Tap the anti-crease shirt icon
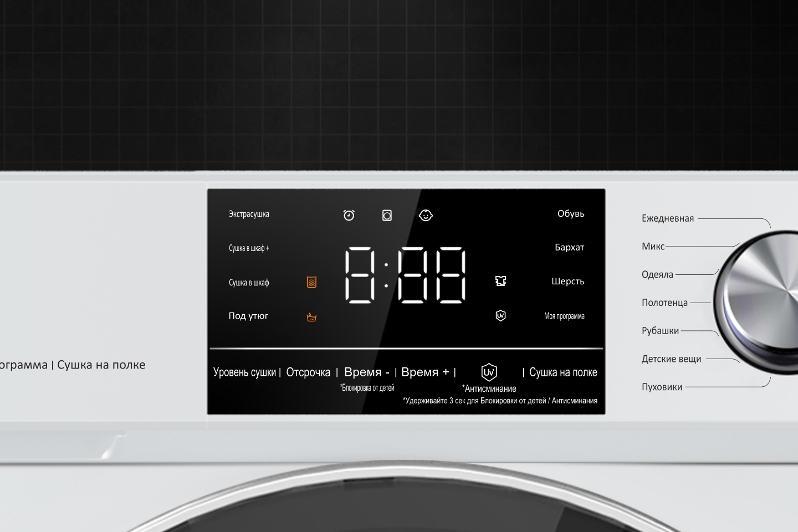 501,281
